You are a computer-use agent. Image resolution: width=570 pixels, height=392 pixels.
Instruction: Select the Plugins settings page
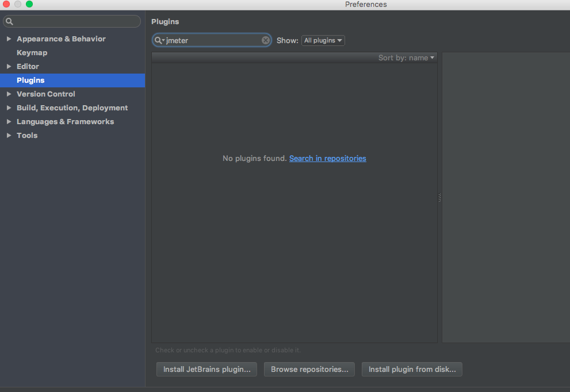pos(30,80)
